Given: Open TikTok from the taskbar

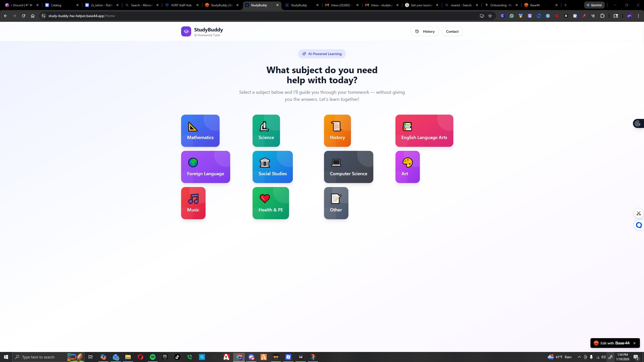Looking at the screenshot, I should [x=177, y=357].
